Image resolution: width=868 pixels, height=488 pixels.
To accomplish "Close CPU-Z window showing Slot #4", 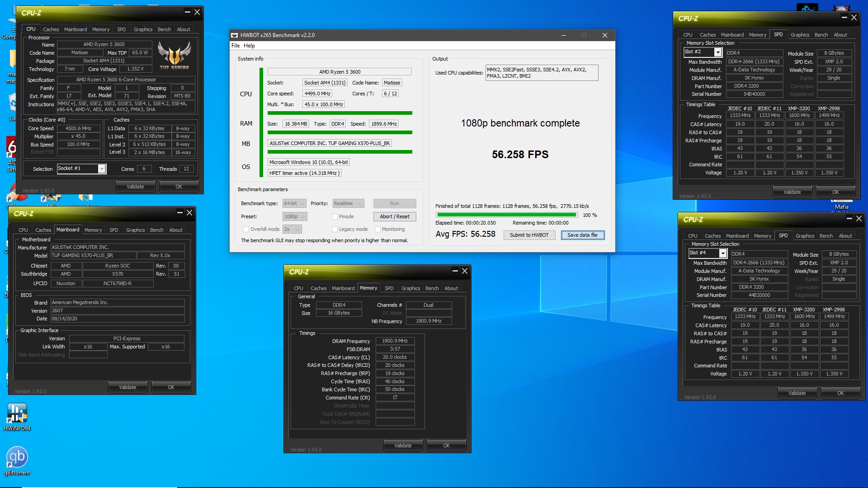I will pos(859,218).
